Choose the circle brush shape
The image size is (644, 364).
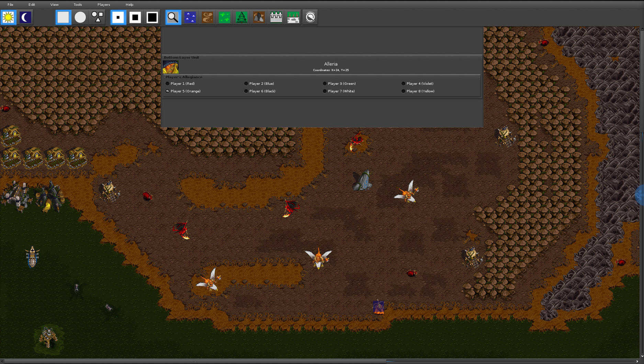[80, 17]
